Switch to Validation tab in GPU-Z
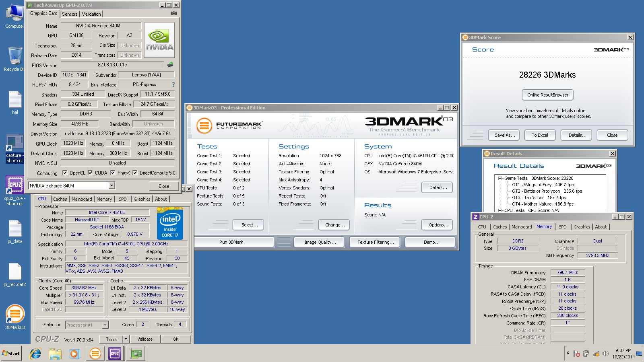The width and height of the screenshot is (644, 362). click(91, 14)
